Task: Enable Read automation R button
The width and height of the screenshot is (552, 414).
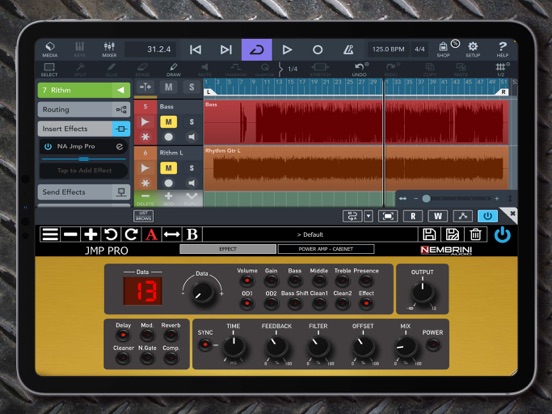Action: pyautogui.click(x=413, y=216)
